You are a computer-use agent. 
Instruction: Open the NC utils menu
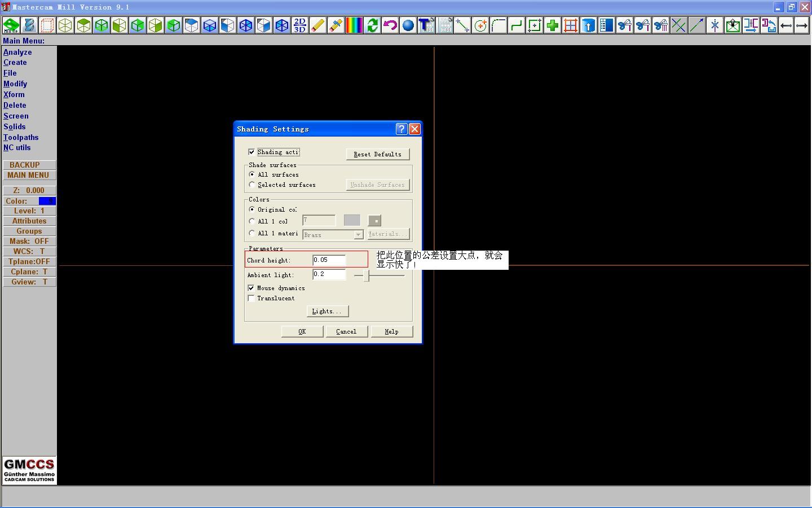point(17,148)
